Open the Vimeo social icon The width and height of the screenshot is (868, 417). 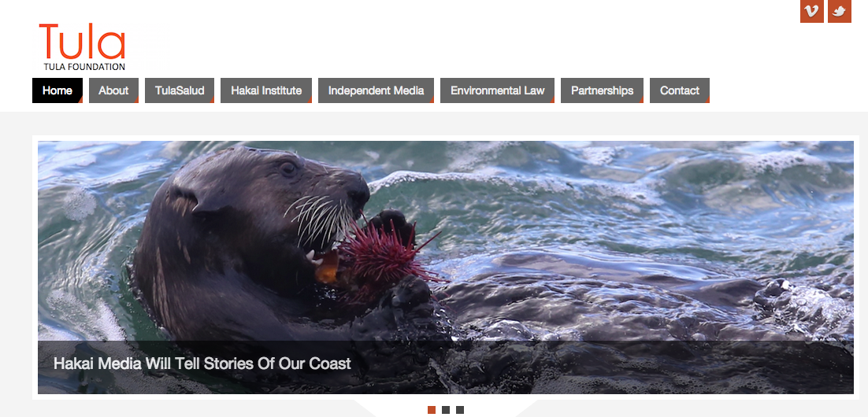tap(811, 11)
